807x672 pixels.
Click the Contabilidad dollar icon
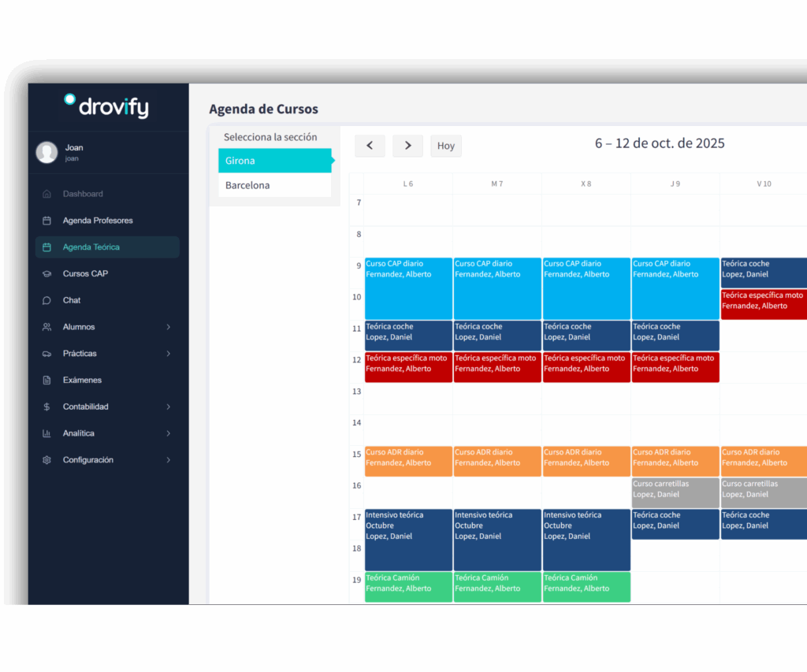[x=46, y=407]
